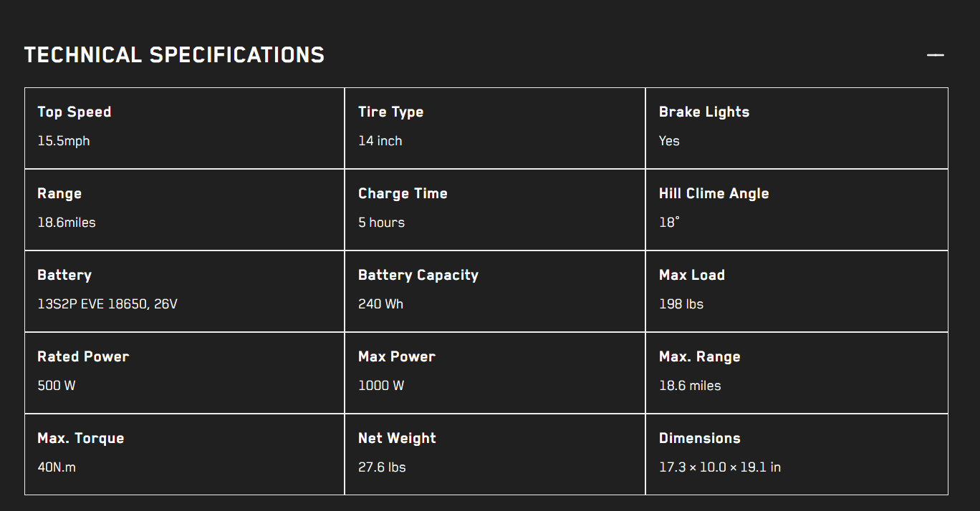Select the Max. Range specification
980x511 pixels.
[x=699, y=356]
